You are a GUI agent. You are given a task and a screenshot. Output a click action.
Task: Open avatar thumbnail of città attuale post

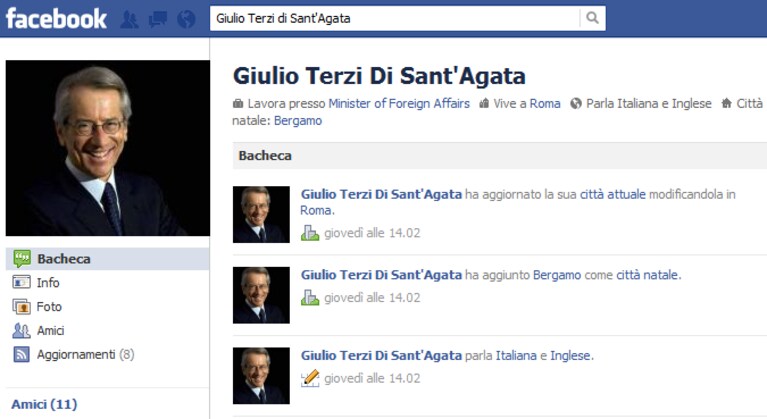(x=261, y=215)
